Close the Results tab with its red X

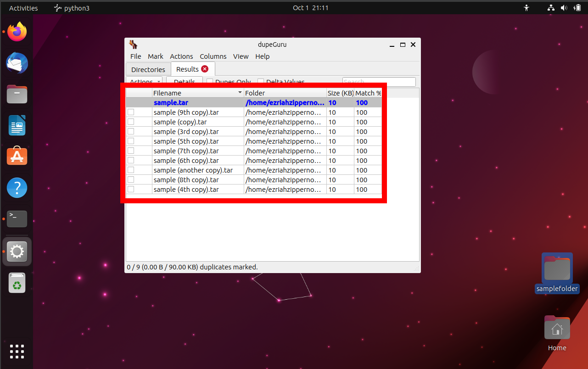tap(204, 69)
